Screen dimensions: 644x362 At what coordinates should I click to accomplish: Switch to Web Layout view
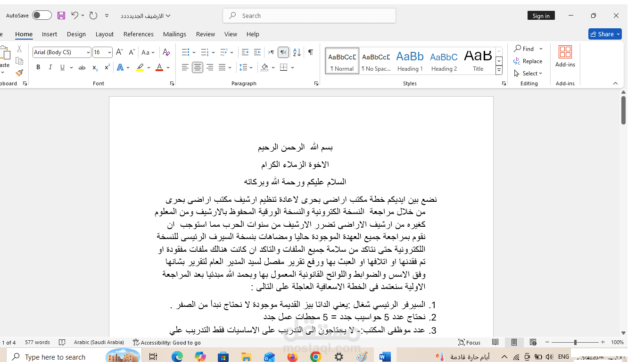click(x=533, y=342)
